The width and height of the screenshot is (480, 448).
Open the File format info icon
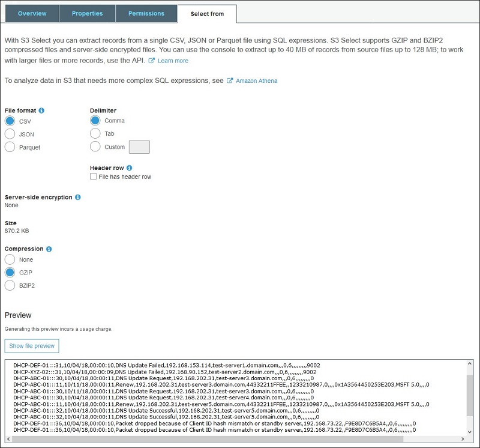(41, 110)
